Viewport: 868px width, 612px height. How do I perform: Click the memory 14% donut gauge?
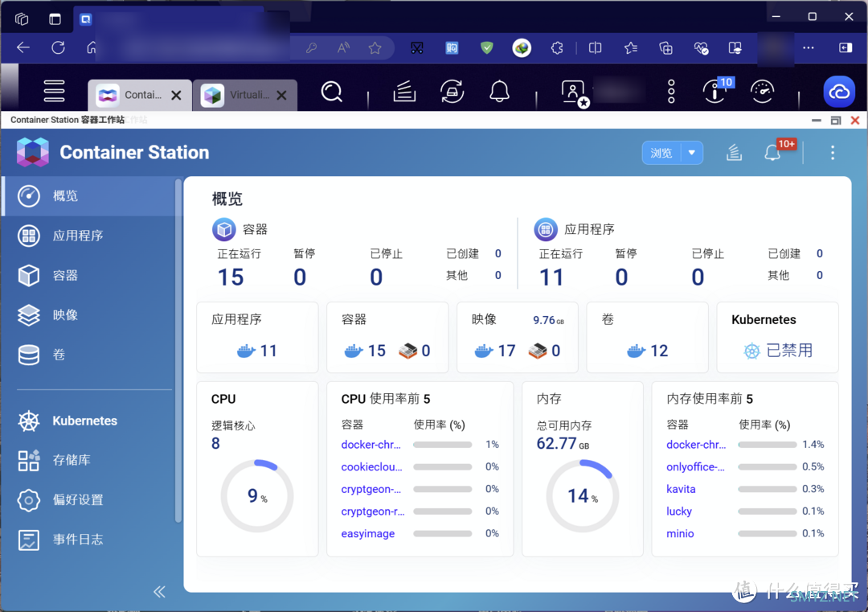(583, 495)
